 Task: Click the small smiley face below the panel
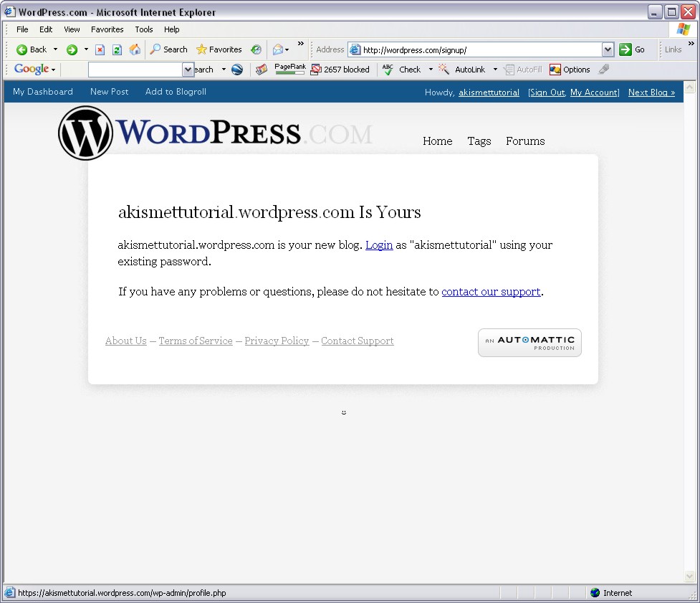coord(344,412)
